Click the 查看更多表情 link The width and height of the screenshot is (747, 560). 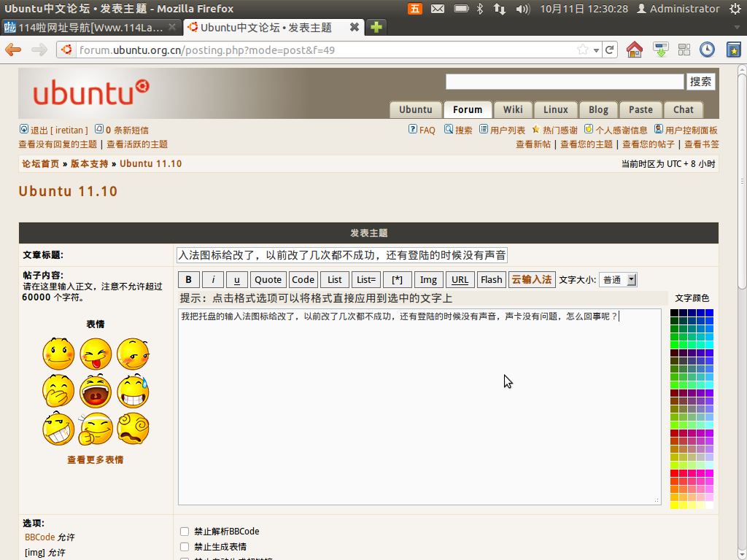point(96,459)
